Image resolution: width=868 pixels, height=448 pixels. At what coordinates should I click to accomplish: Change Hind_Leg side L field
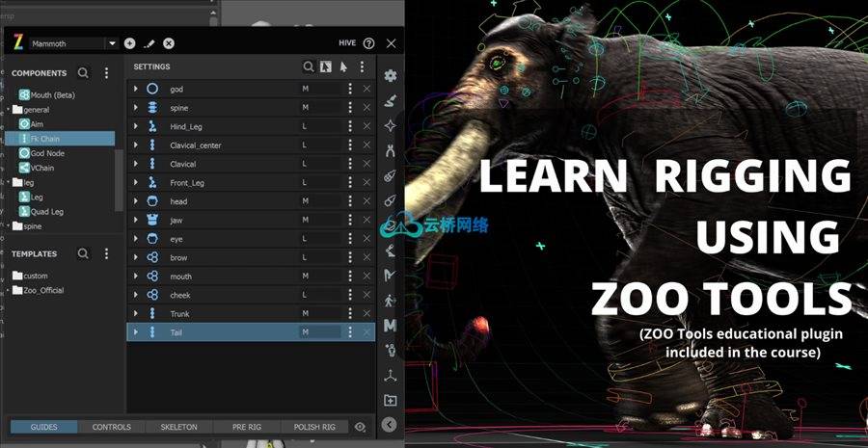(x=320, y=126)
